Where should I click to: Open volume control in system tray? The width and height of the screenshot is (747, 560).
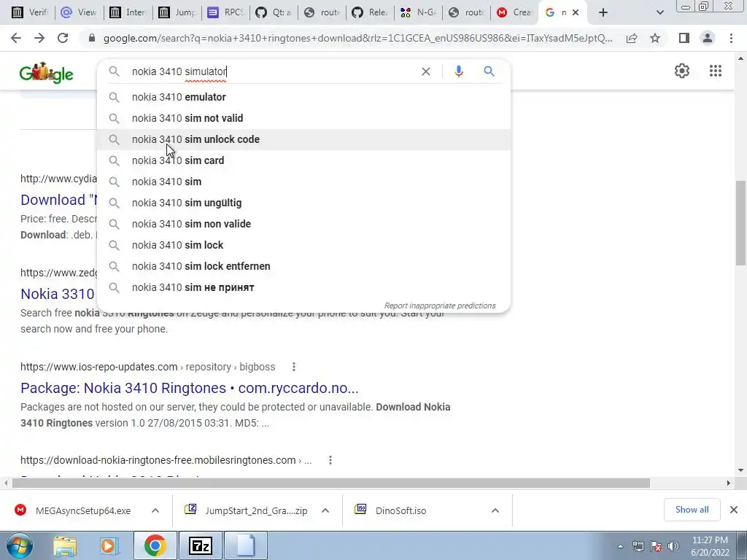click(673, 546)
